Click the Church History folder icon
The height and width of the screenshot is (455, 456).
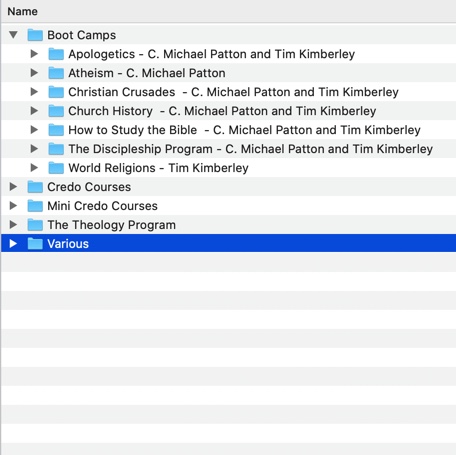[x=56, y=111]
